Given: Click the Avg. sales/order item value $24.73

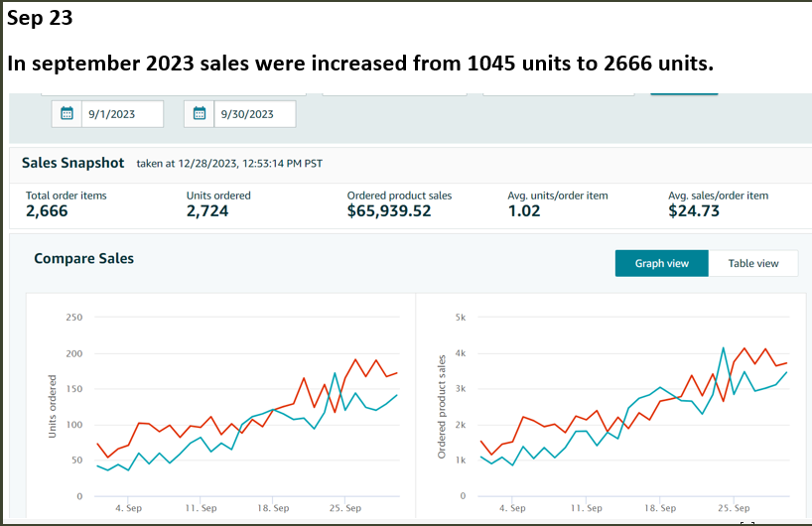Looking at the screenshot, I should pos(694,211).
